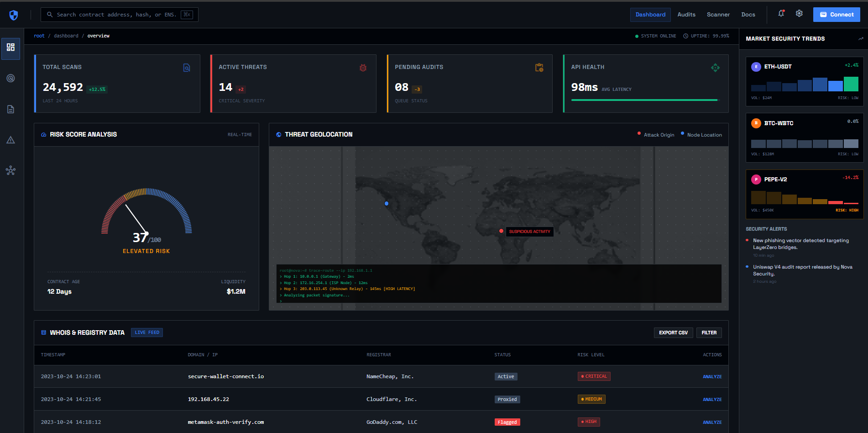Click the shield logo icon
This screenshot has height=433, width=868.
14,15
